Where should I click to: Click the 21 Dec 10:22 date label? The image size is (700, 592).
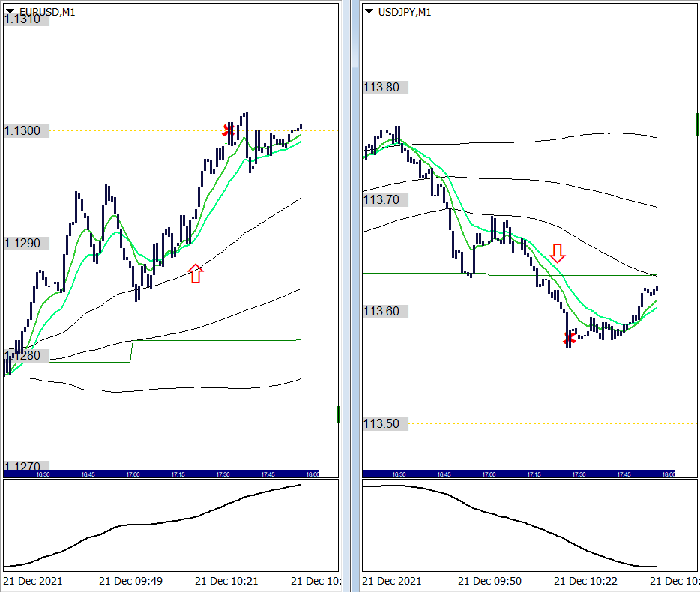pyautogui.click(x=585, y=581)
